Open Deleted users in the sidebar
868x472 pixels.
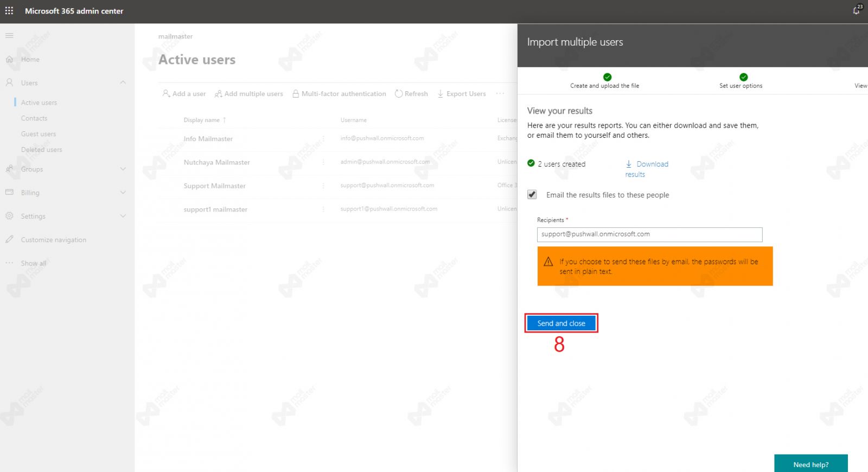[x=42, y=150]
